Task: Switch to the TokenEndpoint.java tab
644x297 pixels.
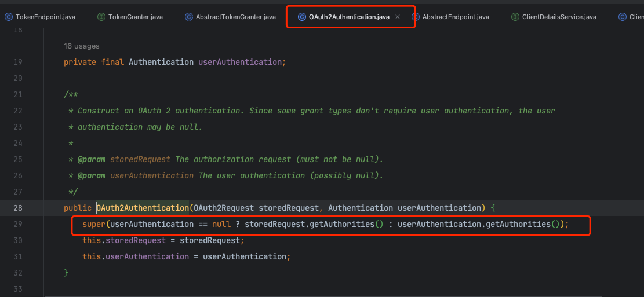Action: 45,17
